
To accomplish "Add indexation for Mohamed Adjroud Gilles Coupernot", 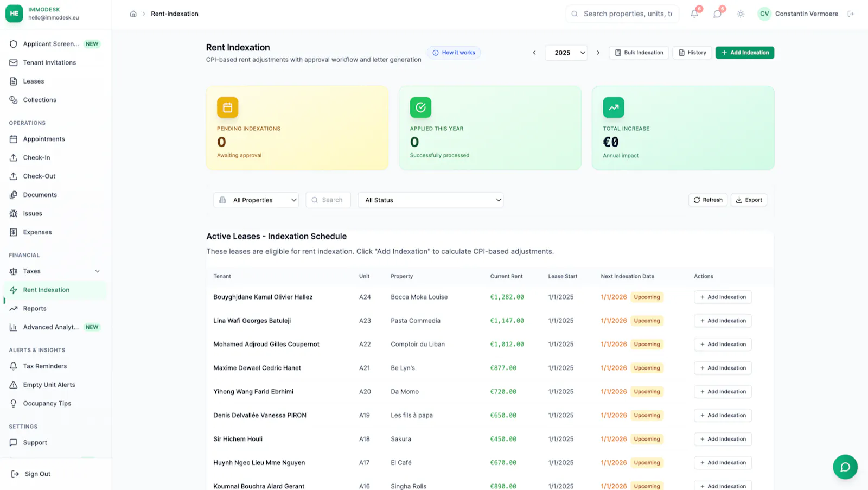I will coord(723,345).
